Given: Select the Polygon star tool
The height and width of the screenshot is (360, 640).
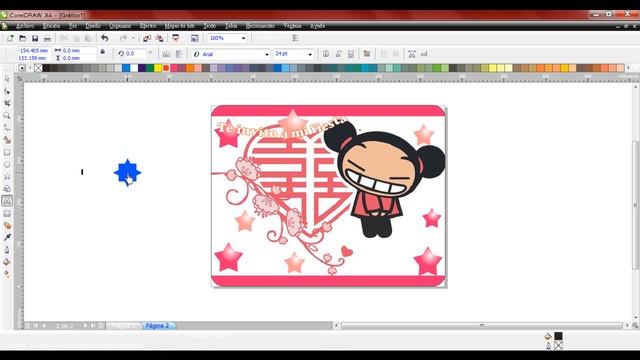Looking at the screenshot, I should (x=7, y=177).
